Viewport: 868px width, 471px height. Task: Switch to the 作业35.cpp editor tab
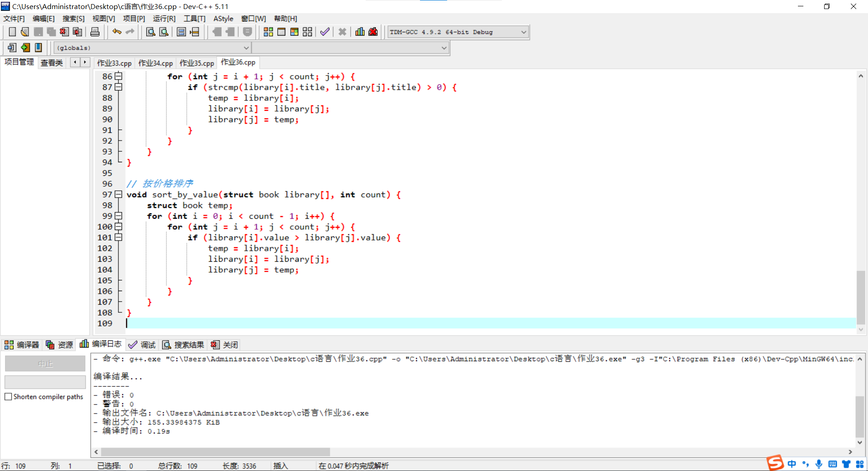click(197, 63)
